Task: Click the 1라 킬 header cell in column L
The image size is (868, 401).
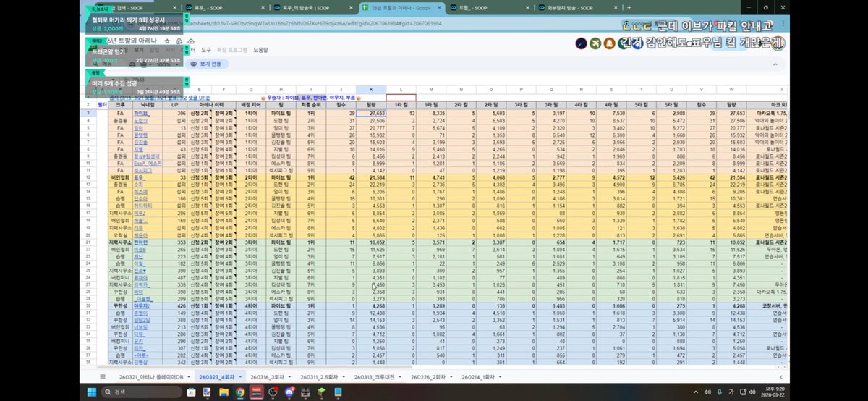Action: (x=401, y=105)
